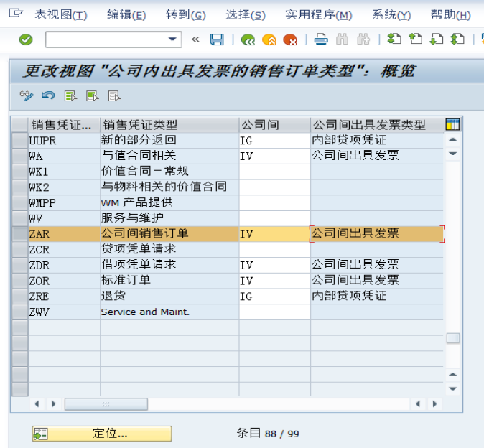Click the Find binoculars icon
The height and width of the screenshot is (448, 484).
342,39
